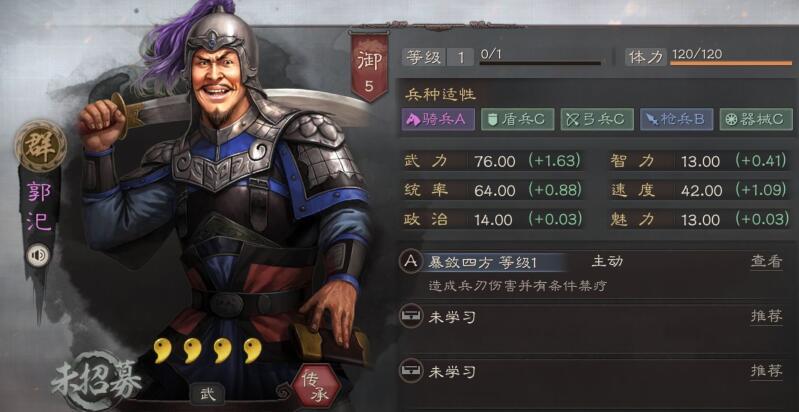Click 推荐 for the second unlearned skill
799x412 pixels.
pos(766,371)
